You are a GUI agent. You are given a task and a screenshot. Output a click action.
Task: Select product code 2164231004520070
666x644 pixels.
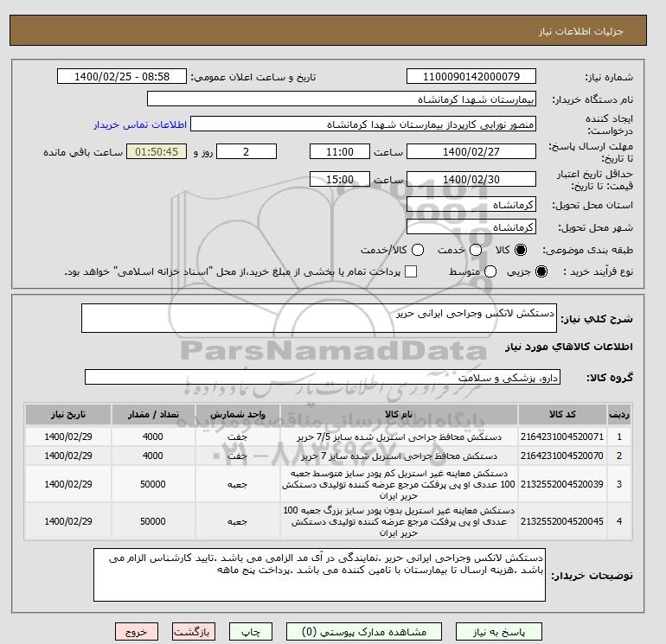[x=562, y=456]
